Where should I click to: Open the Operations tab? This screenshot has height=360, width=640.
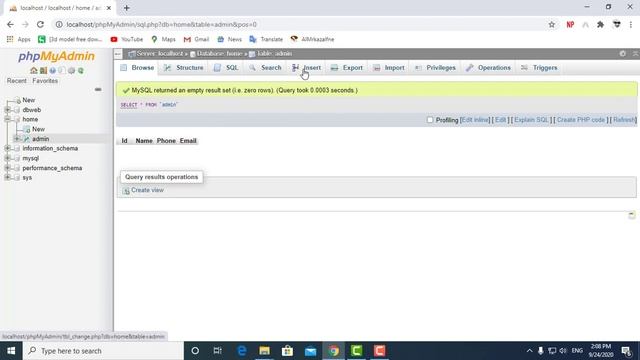pos(489,68)
